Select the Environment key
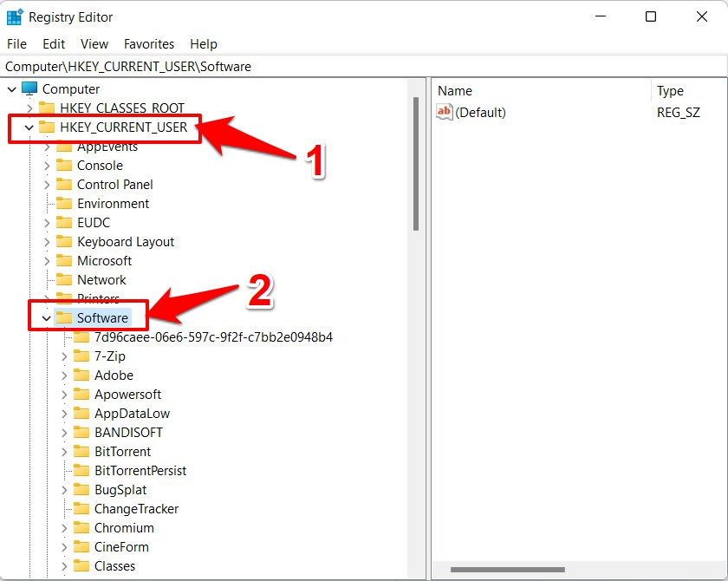The width and height of the screenshot is (728, 581). click(113, 204)
